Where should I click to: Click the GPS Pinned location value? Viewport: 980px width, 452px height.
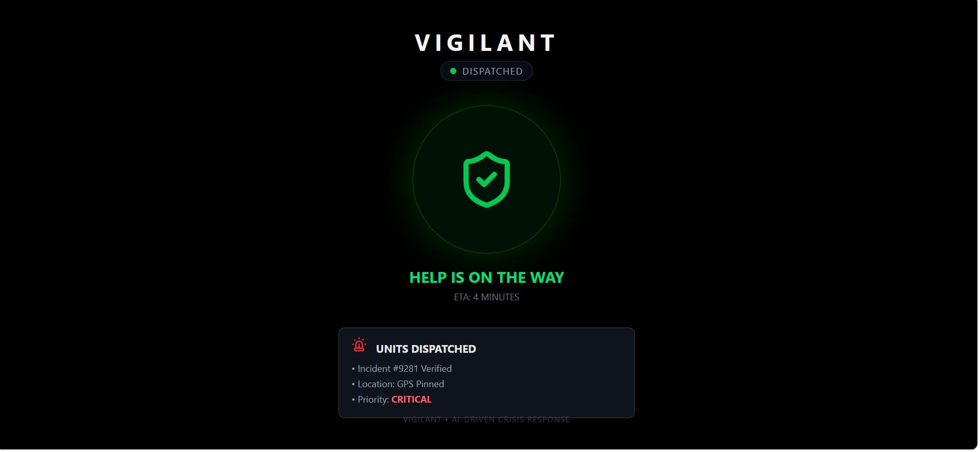(x=420, y=384)
